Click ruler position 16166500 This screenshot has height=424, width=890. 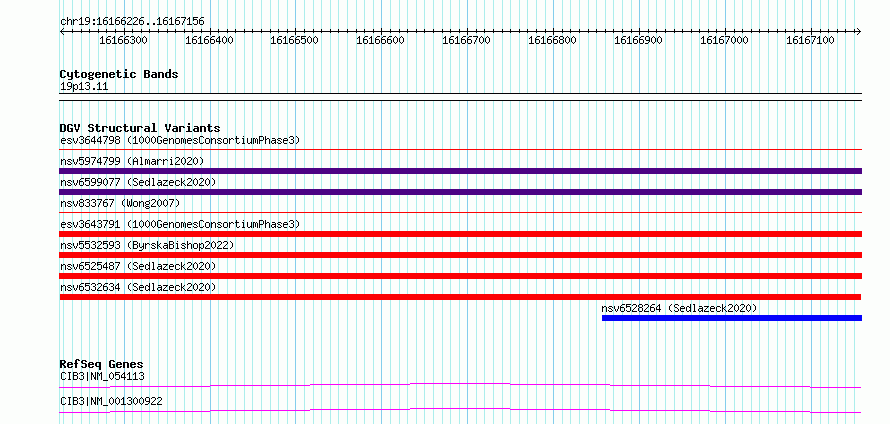pos(295,40)
